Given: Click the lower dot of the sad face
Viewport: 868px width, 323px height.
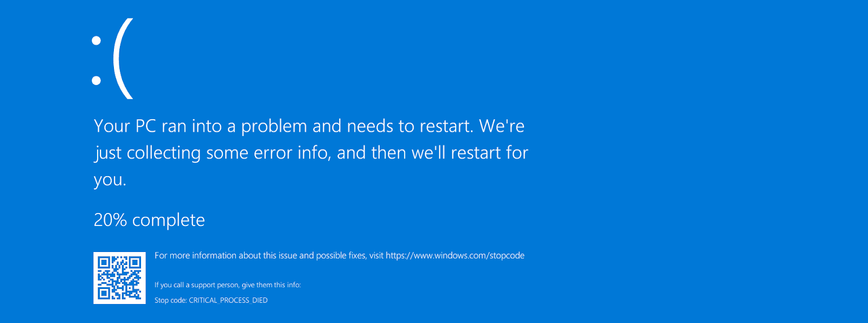Looking at the screenshot, I should (97, 81).
